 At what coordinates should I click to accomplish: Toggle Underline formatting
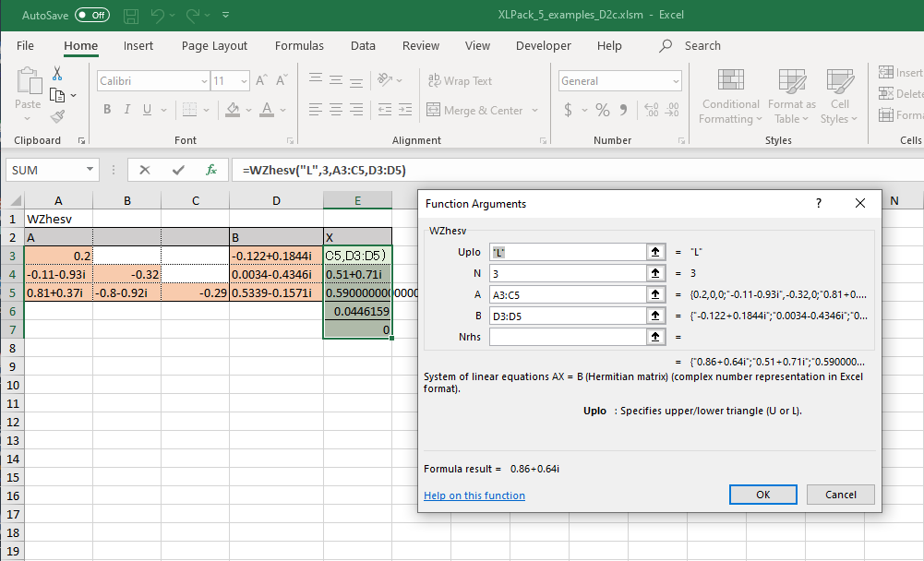pyautogui.click(x=148, y=110)
